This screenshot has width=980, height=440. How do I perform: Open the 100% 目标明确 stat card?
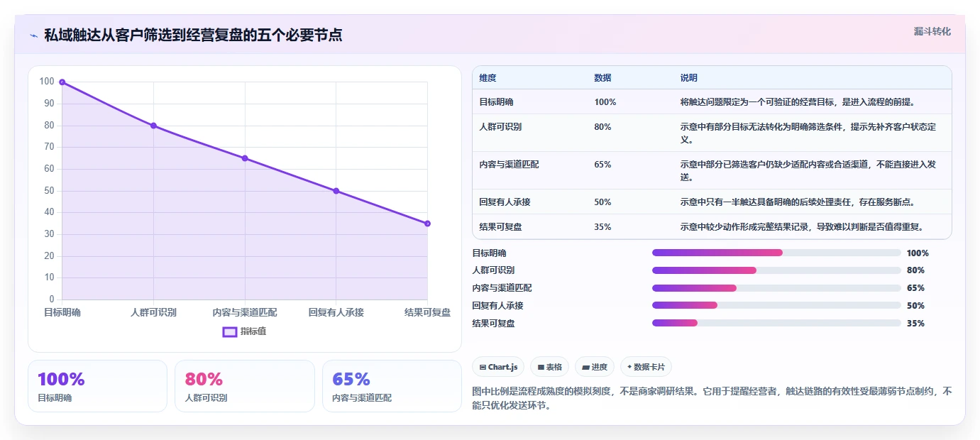pos(97,386)
